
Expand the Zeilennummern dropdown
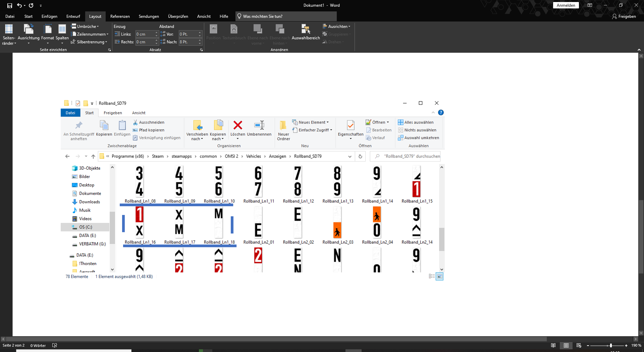pyautogui.click(x=90, y=34)
